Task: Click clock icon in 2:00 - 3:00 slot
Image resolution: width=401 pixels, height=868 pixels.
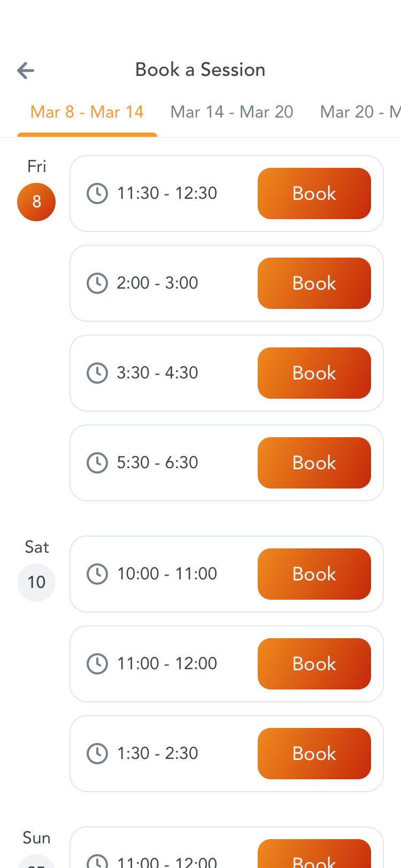Action: [x=97, y=283]
